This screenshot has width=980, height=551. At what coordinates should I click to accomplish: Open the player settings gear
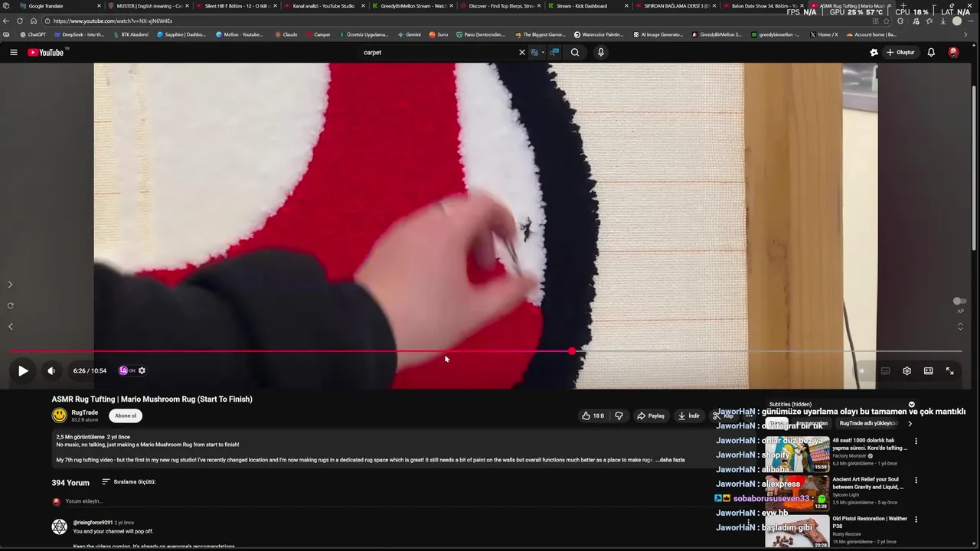(906, 370)
